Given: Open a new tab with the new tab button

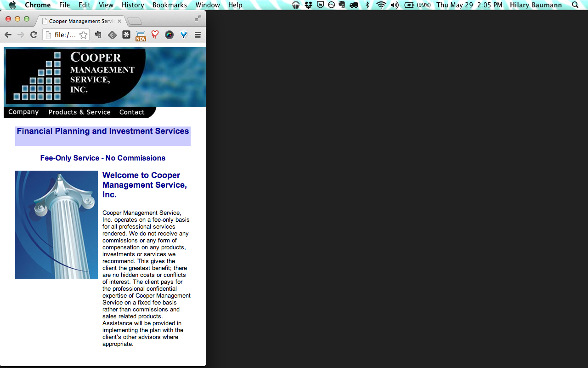Looking at the screenshot, I should pos(134,21).
